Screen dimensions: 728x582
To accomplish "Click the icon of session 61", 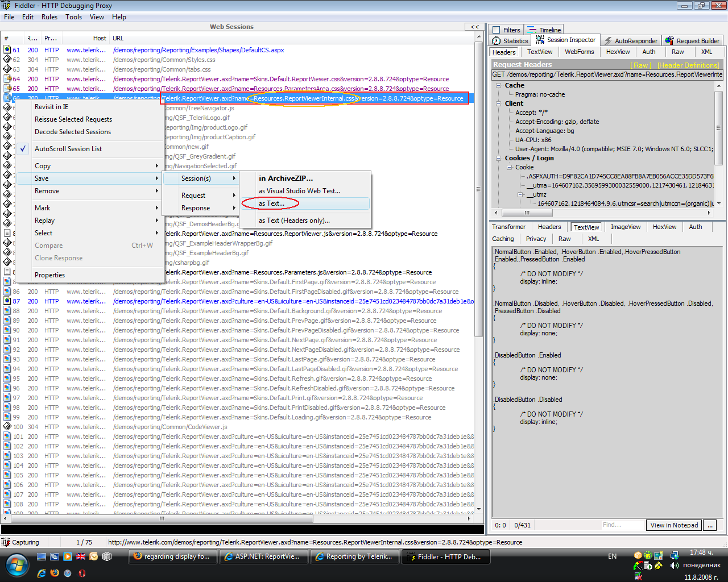I will (7, 50).
